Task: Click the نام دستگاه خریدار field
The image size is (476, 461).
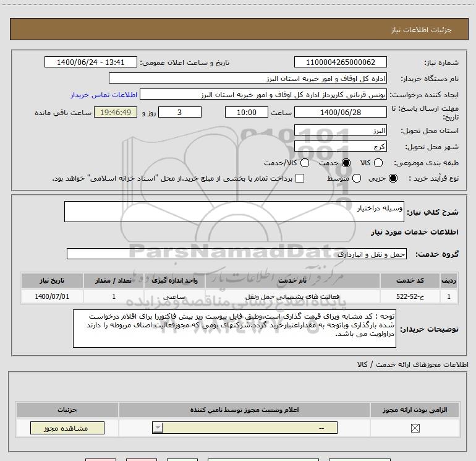Action: (248, 79)
